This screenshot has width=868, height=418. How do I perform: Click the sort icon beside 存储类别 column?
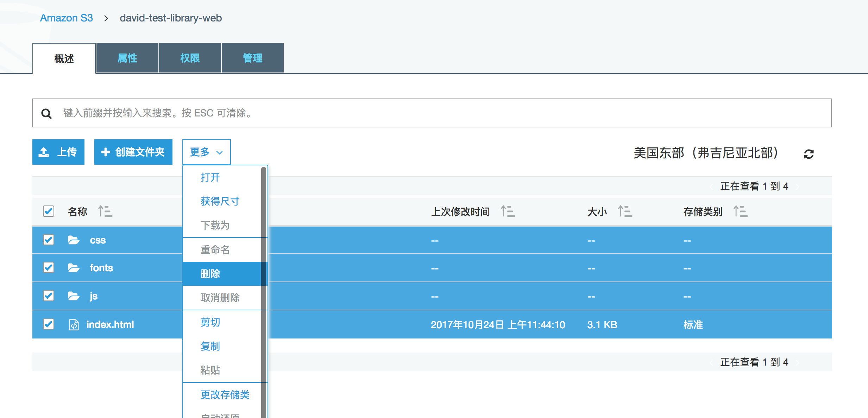coord(740,211)
